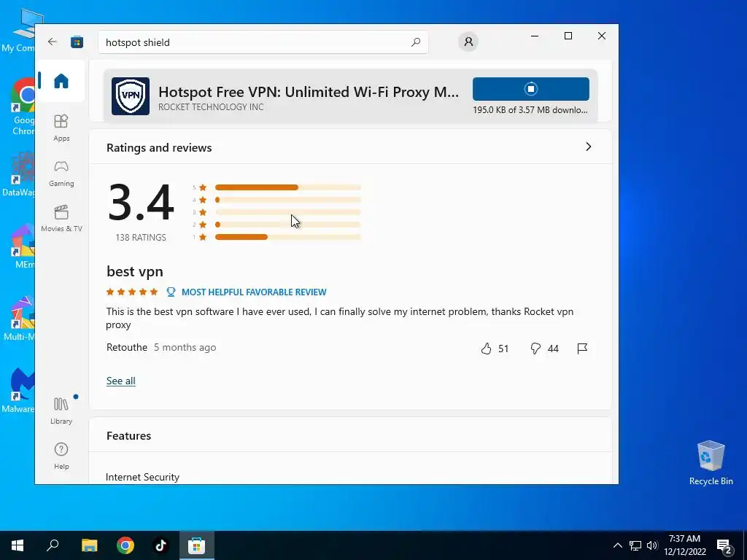Open Google Chrome from taskbar

[x=125, y=545]
